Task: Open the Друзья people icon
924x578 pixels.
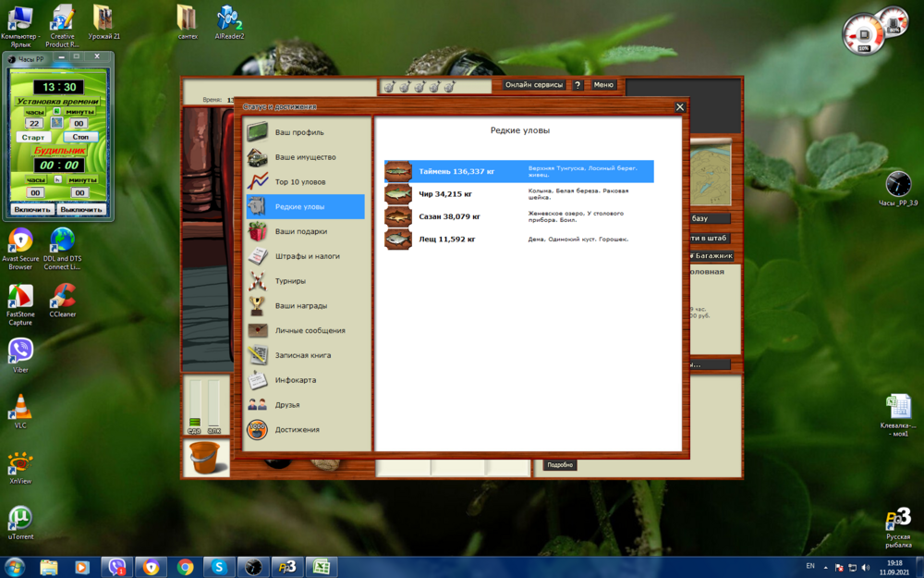Action: pyautogui.click(x=258, y=404)
